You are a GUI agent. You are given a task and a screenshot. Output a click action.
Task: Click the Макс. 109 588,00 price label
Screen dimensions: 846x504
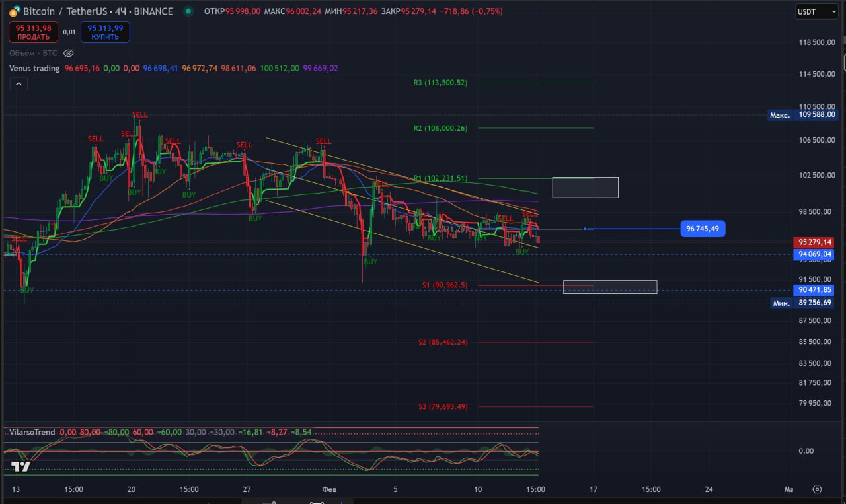click(x=802, y=115)
